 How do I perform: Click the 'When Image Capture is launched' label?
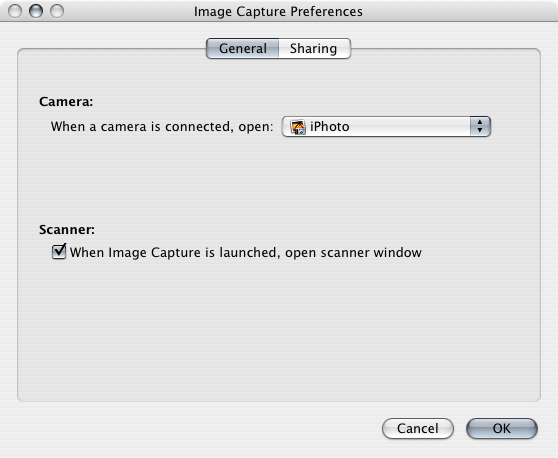246,252
